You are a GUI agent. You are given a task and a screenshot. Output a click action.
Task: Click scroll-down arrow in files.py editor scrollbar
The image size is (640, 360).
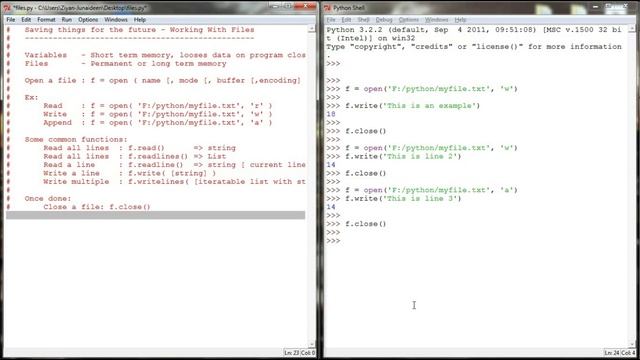click(x=311, y=344)
